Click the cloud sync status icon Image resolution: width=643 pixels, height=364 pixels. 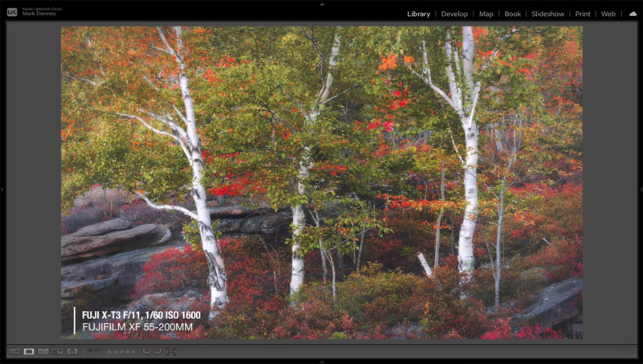click(x=633, y=14)
